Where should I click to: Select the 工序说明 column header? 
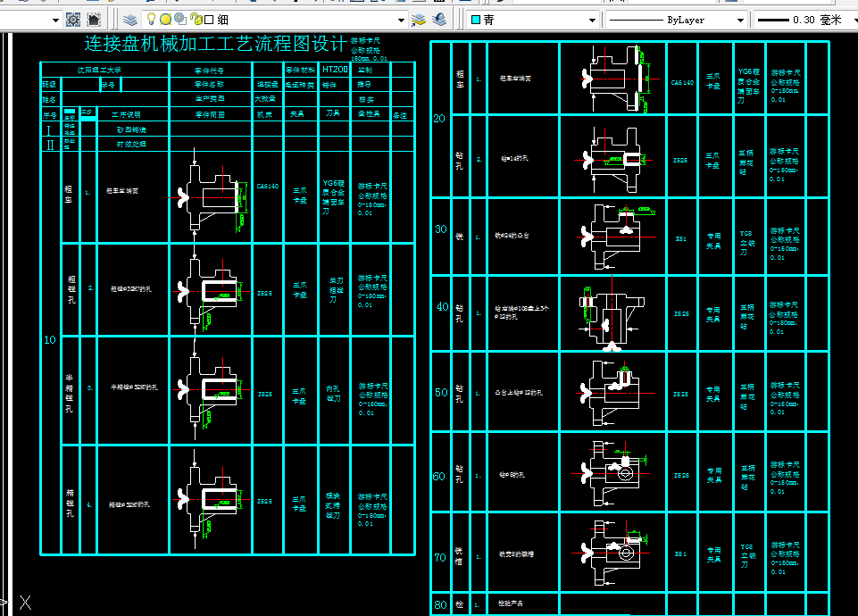tap(126, 115)
